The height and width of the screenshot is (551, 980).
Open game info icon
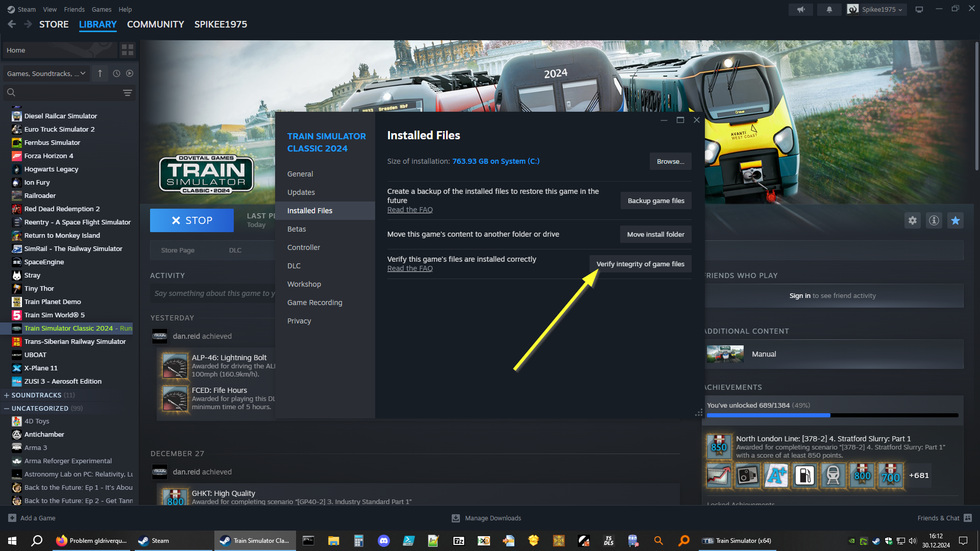pos(934,220)
